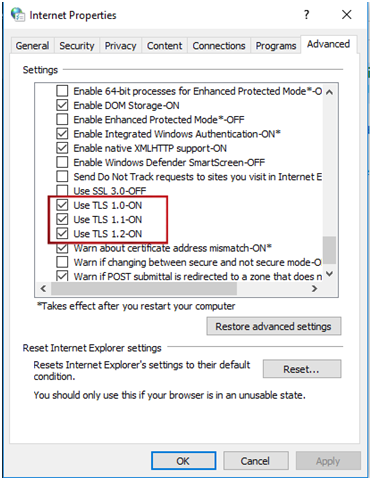Enable the Use SSL 3.0-OFF checkbox
Screen dimensions: 372x480
tap(62, 190)
